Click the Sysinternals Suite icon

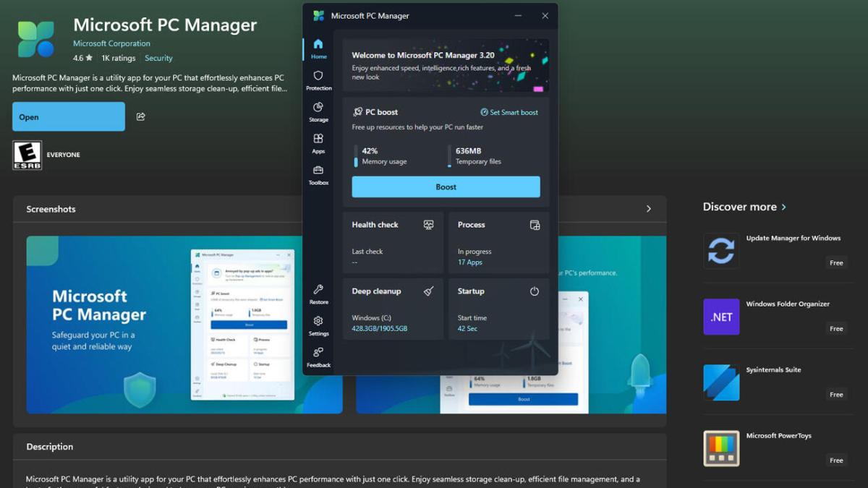pos(721,382)
